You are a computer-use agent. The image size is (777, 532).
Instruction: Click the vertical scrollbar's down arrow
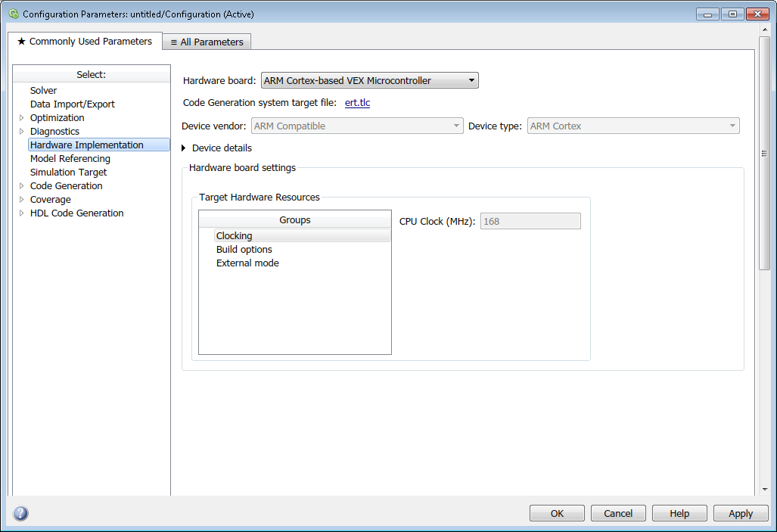[764, 490]
